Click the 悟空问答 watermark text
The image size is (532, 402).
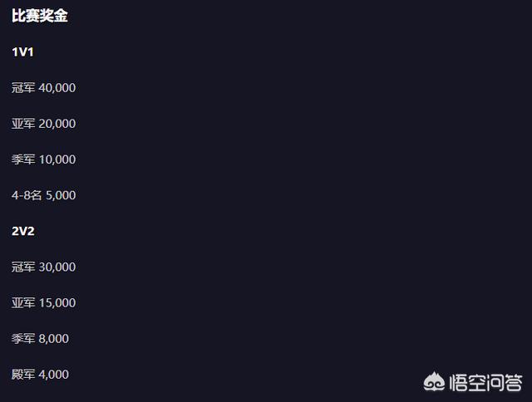pos(485,383)
